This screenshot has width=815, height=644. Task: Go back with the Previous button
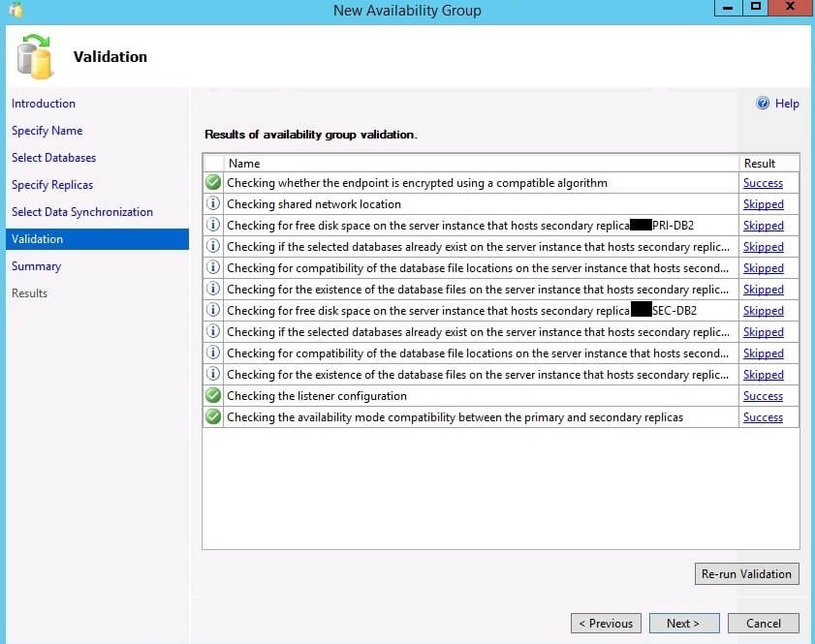click(606, 624)
